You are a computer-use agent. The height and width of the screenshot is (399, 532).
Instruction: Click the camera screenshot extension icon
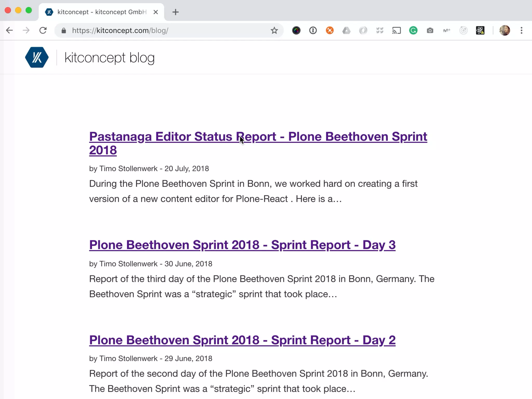pyautogui.click(x=430, y=31)
